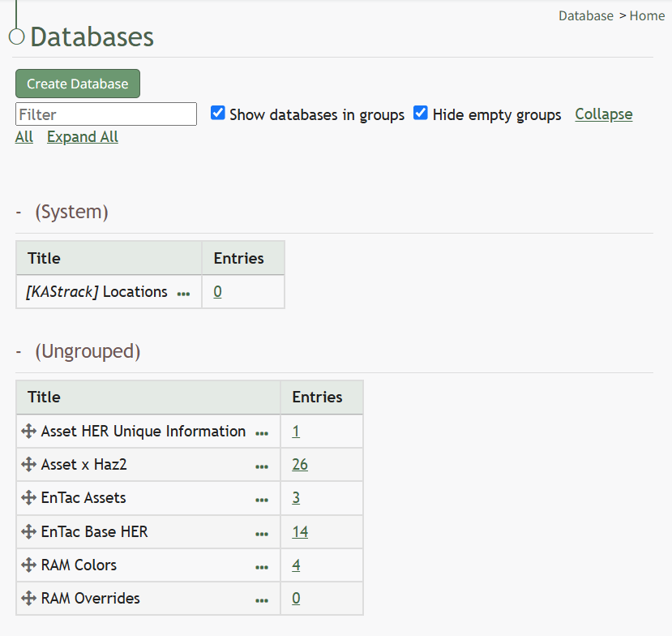Click move icon next to RAM Colors
Viewport: 672px width, 636px height.
click(28, 565)
